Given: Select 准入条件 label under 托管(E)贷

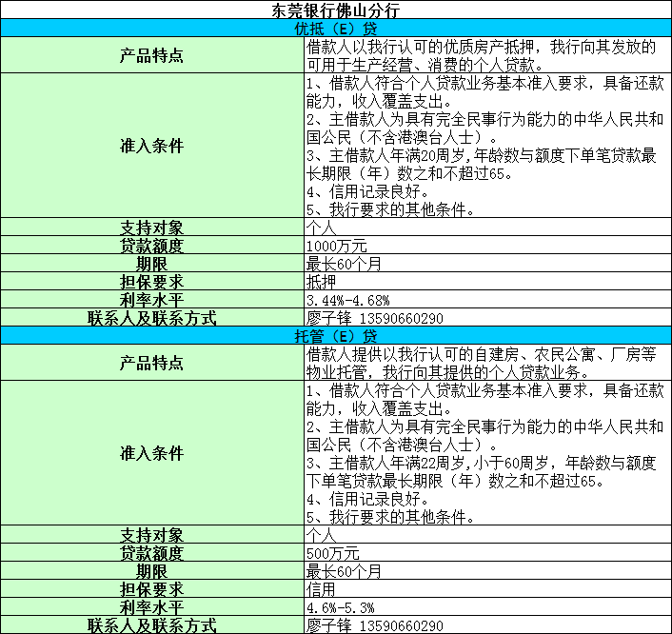Looking at the screenshot, I should point(152,453).
